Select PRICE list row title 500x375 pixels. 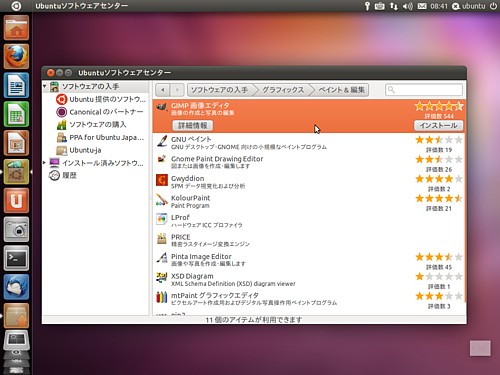point(181,237)
